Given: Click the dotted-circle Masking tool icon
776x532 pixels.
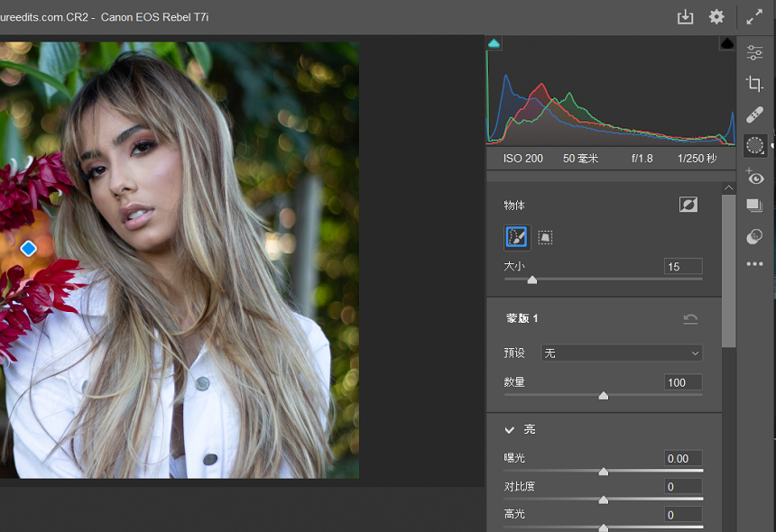Looking at the screenshot, I should (x=755, y=145).
